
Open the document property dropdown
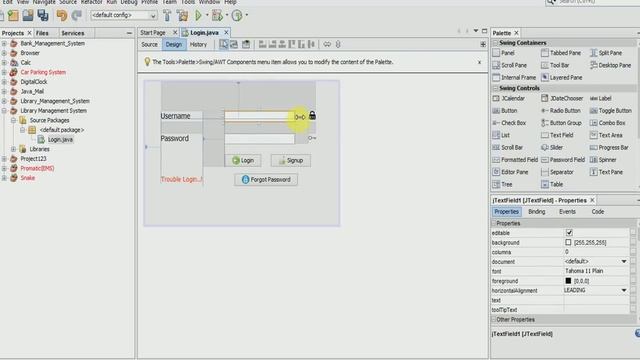[624, 262]
